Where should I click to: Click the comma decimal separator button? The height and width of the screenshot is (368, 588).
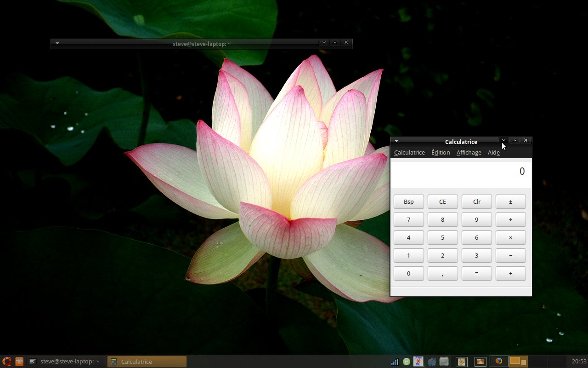(443, 273)
